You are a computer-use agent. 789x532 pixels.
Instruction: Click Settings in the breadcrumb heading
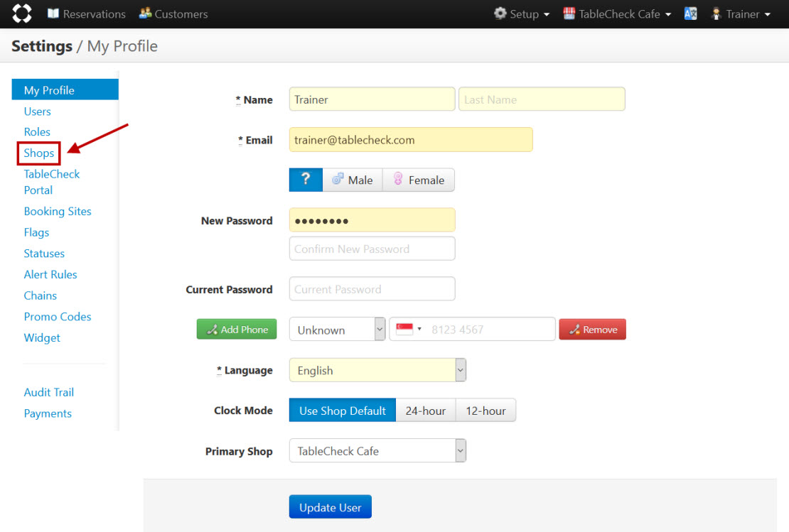coord(42,46)
